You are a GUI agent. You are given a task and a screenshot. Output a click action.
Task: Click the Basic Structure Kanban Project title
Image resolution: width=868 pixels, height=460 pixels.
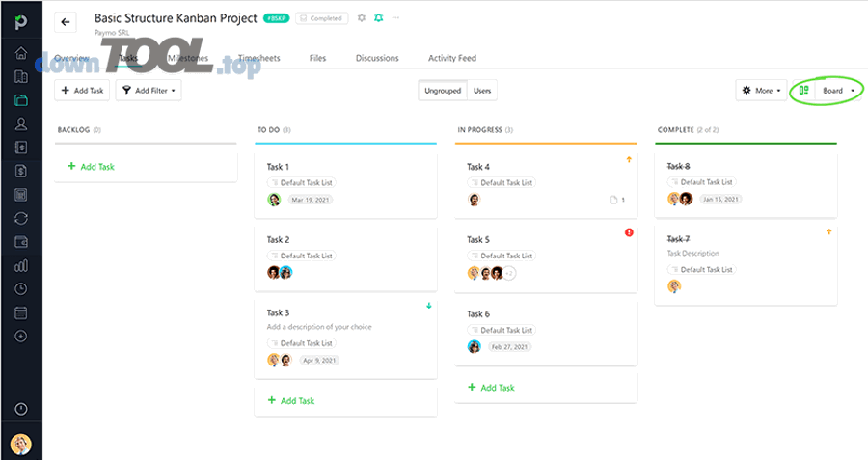[176, 18]
